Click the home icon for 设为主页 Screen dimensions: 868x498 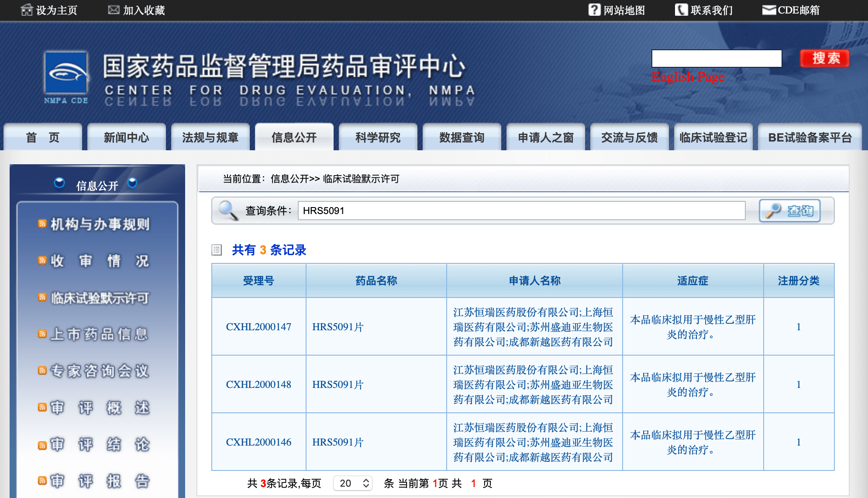[27, 10]
